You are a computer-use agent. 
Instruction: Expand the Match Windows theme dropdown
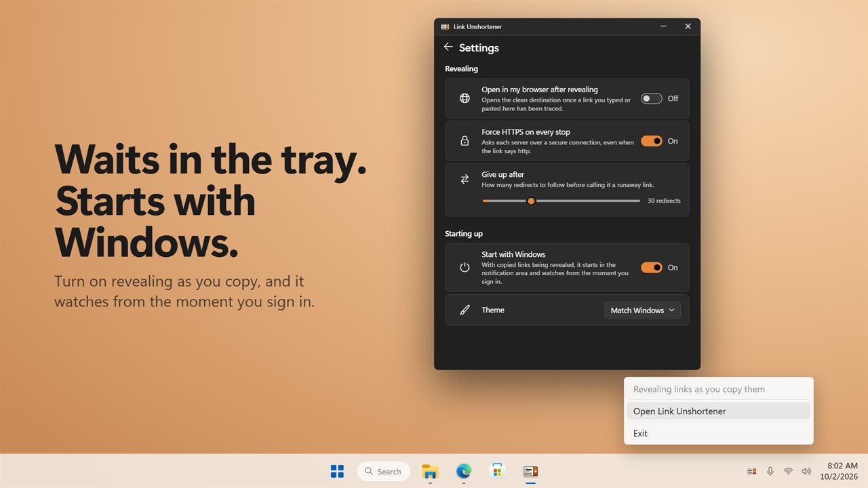pyautogui.click(x=642, y=310)
